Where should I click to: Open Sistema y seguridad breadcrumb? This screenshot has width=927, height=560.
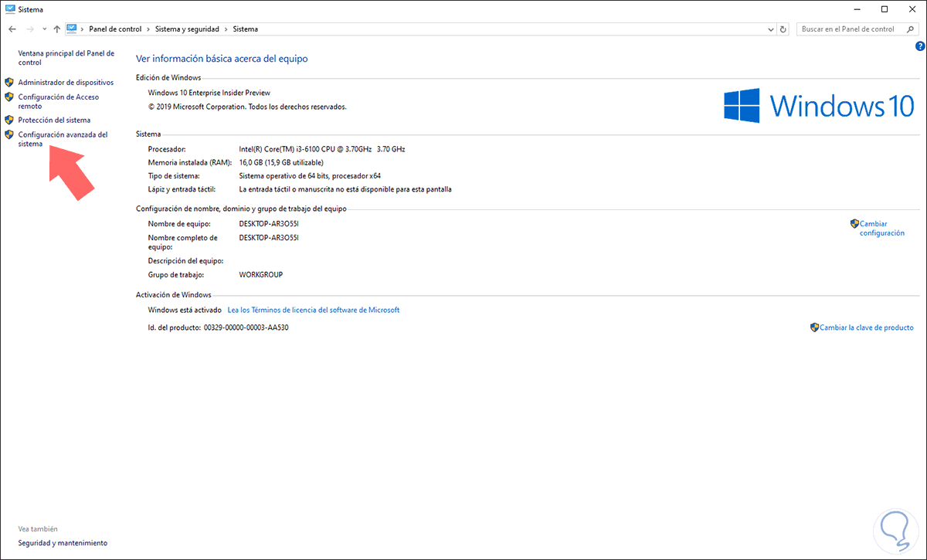188,29
